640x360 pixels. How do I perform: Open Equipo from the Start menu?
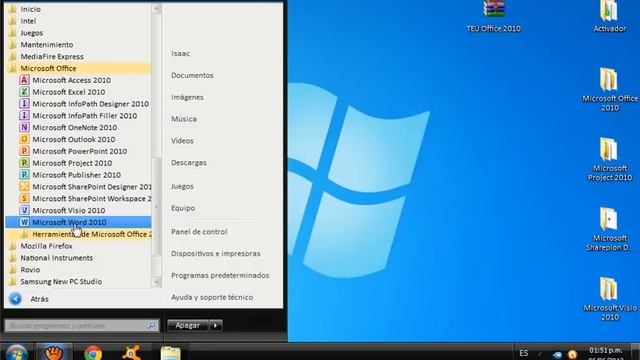[x=183, y=208]
